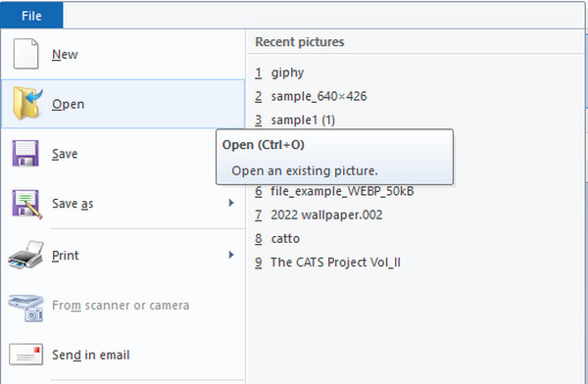Click the Save as disk-with-pencil icon

tap(26, 204)
